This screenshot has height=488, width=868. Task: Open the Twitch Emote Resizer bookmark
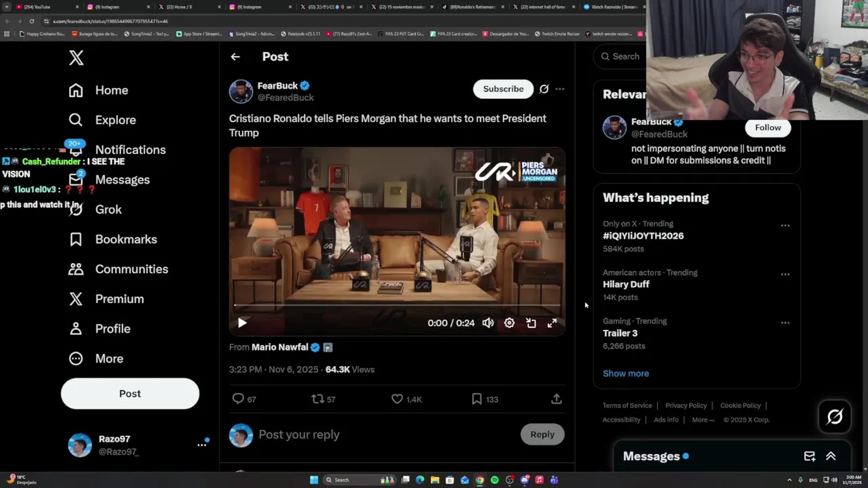(559, 34)
